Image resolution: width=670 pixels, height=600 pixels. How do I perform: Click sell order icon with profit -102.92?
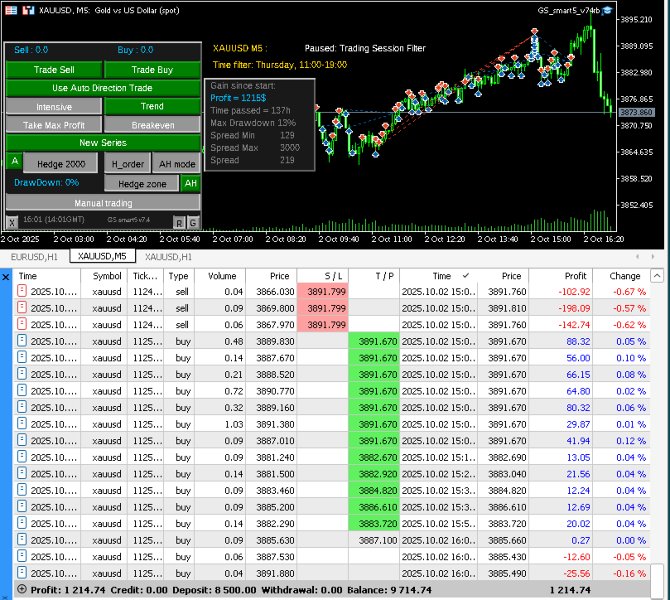coord(22,291)
